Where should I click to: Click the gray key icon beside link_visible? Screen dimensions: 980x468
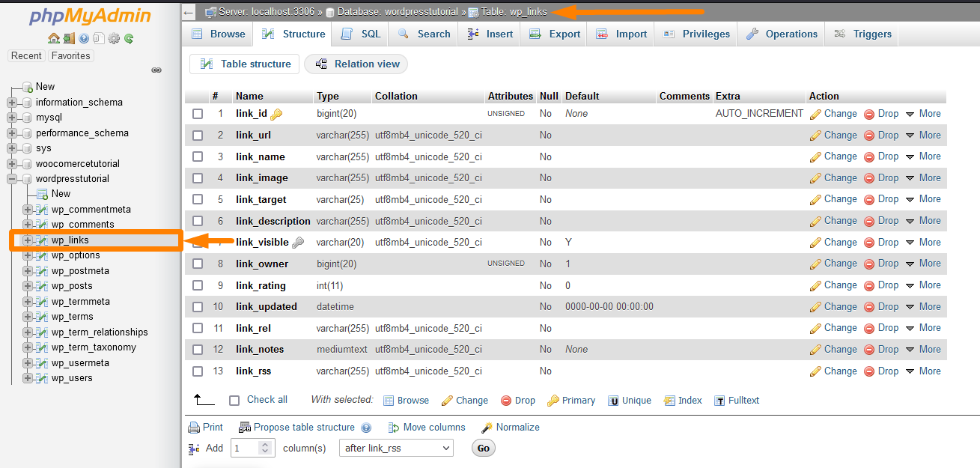[x=297, y=243]
